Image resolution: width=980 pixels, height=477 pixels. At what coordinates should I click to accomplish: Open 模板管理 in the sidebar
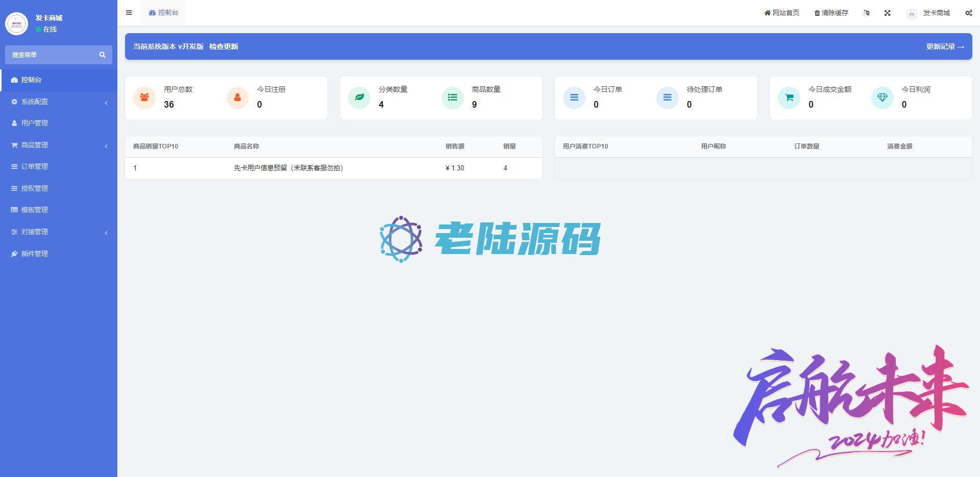point(59,210)
